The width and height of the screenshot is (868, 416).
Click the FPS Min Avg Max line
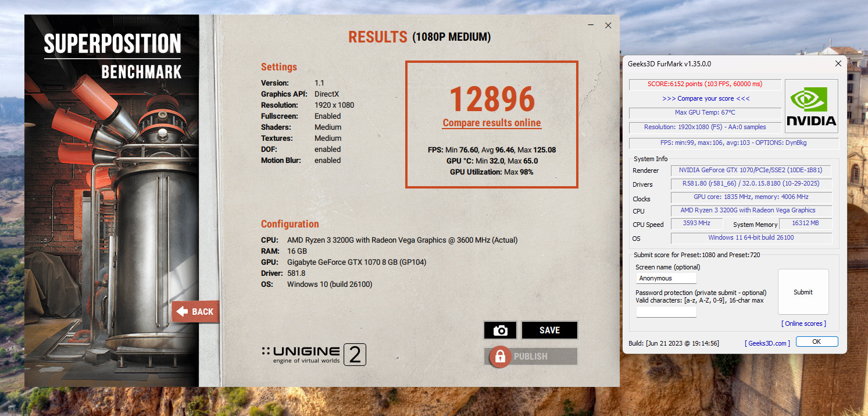pyautogui.click(x=492, y=150)
